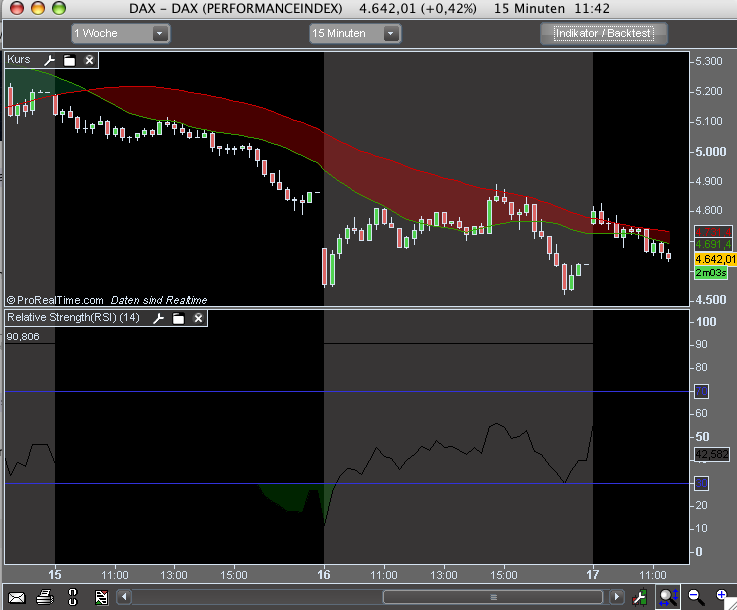Click the date label 16 on time axis
Image resolution: width=737 pixels, height=610 pixels.
coord(323,574)
